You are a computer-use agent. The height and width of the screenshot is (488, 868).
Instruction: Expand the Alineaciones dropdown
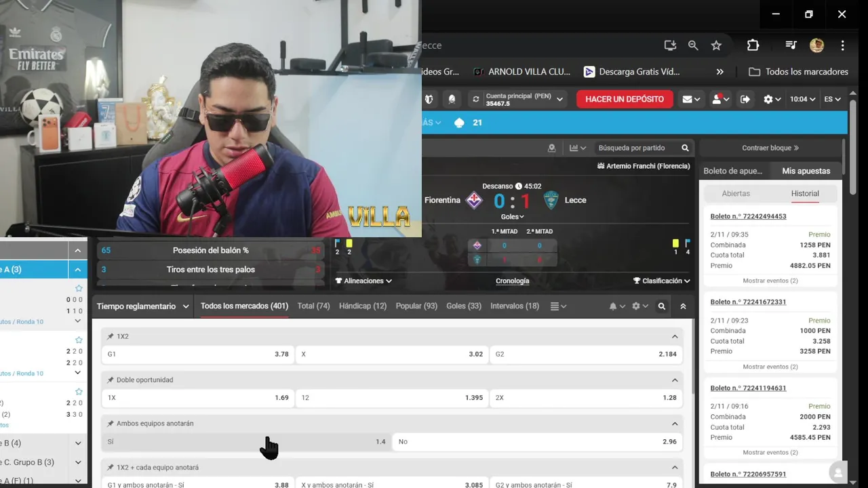(x=363, y=281)
